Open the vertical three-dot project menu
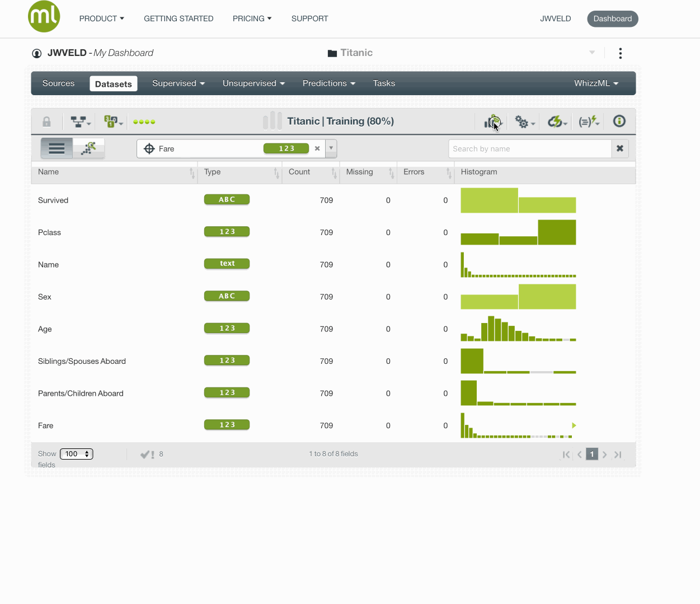This screenshot has width=700, height=604. tap(620, 53)
